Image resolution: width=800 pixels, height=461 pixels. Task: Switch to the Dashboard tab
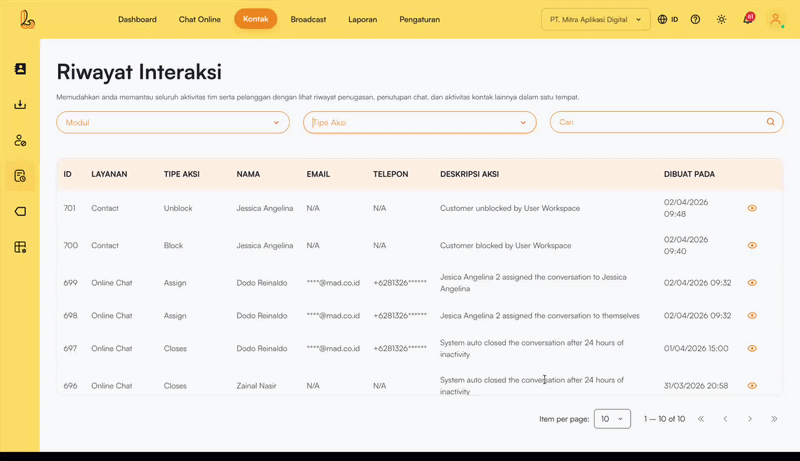point(137,19)
